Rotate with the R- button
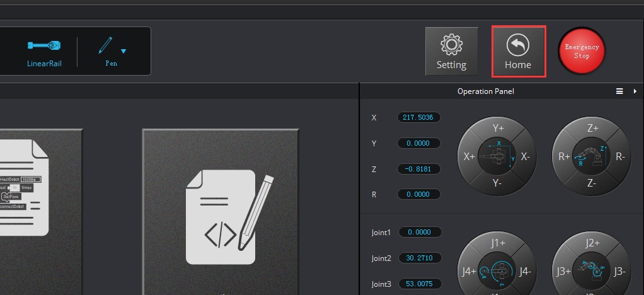Screen dimensions: 644x295 coord(621,156)
